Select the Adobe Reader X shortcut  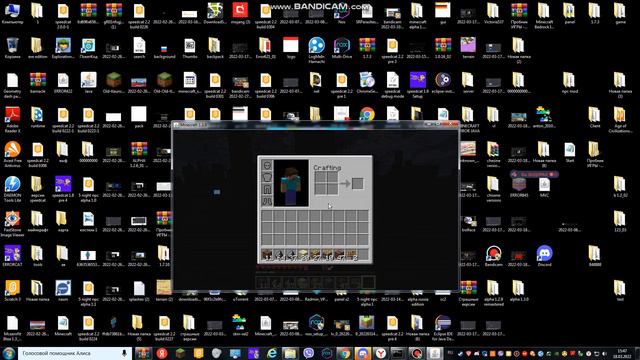click(12, 119)
